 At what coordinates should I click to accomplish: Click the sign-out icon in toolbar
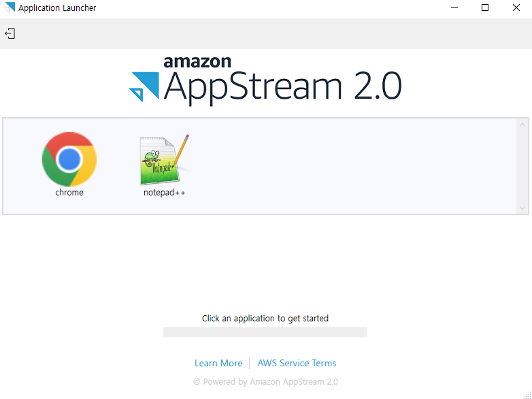click(x=10, y=33)
